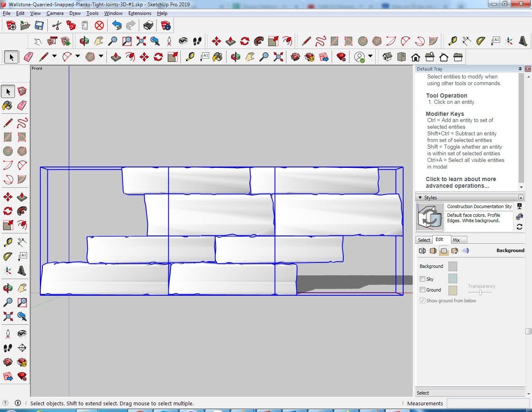
Task: Enable the Ground checkbox
Action: [422, 290]
